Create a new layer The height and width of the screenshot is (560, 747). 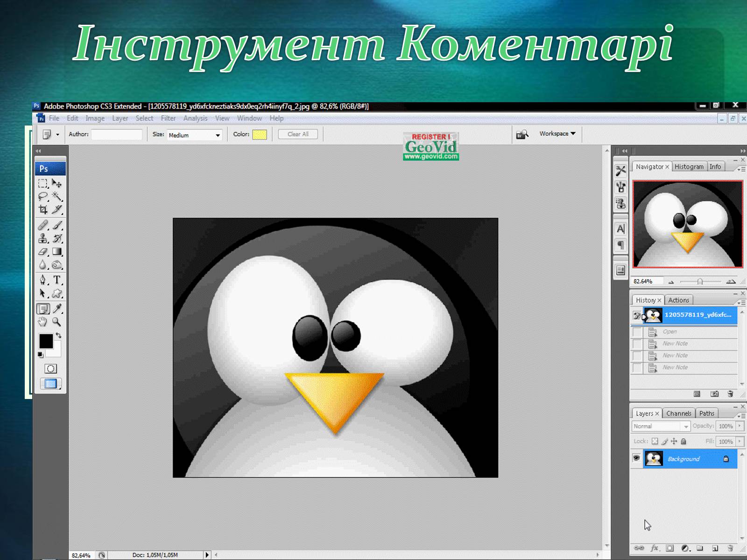715,548
